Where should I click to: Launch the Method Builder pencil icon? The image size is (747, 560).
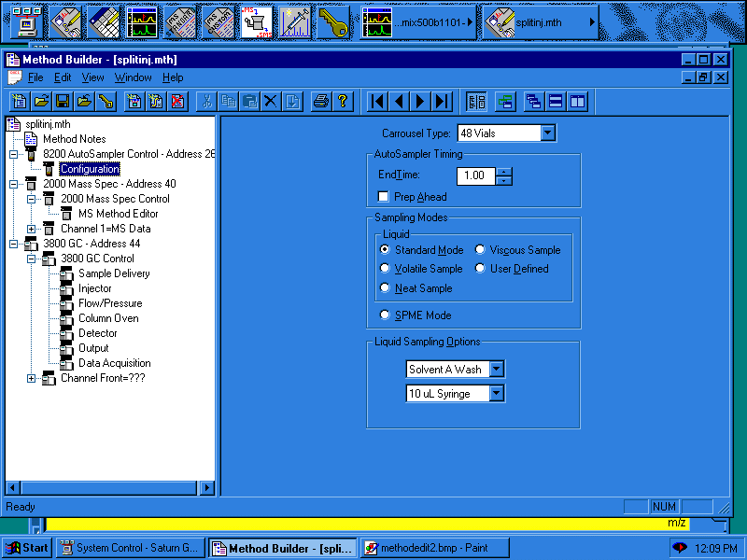[66, 22]
